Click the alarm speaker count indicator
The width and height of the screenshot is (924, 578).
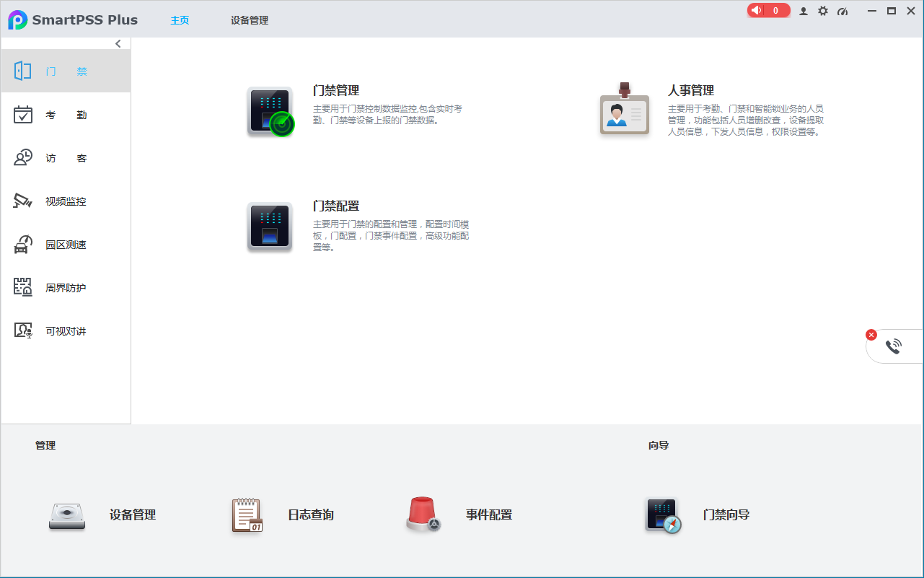pyautogui.click(x=768, y=11)
